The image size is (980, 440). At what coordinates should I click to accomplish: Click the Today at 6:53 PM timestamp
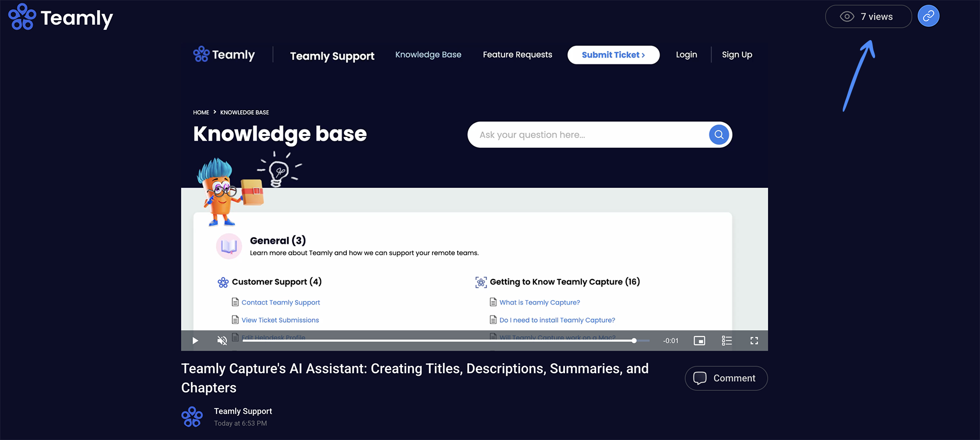point(240,424)
